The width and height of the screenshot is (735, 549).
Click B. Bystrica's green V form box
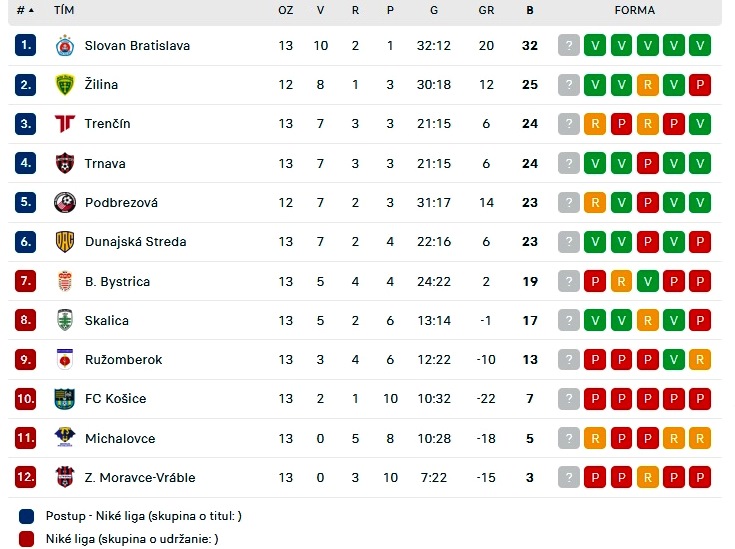[647, 281]
